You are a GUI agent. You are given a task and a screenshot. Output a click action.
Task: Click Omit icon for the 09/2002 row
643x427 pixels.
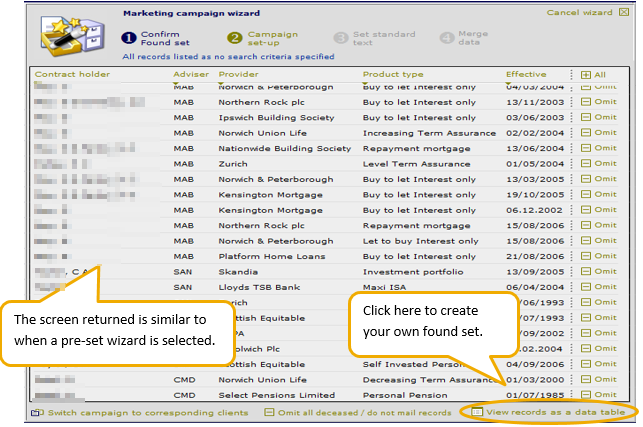click(x=586, y=333)
